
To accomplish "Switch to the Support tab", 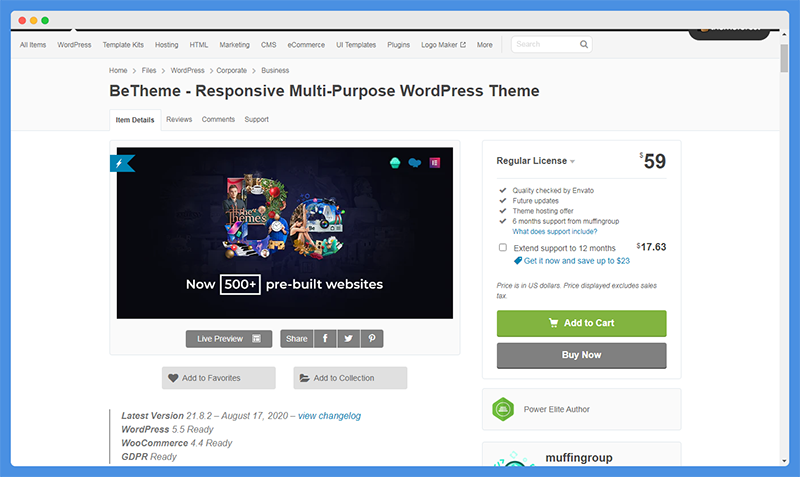I will (257, 119).
